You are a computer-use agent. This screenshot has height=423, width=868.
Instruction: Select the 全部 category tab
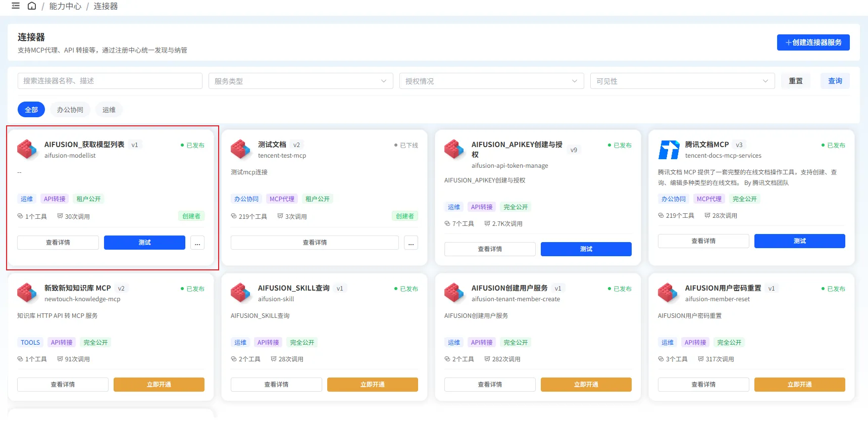31,110
